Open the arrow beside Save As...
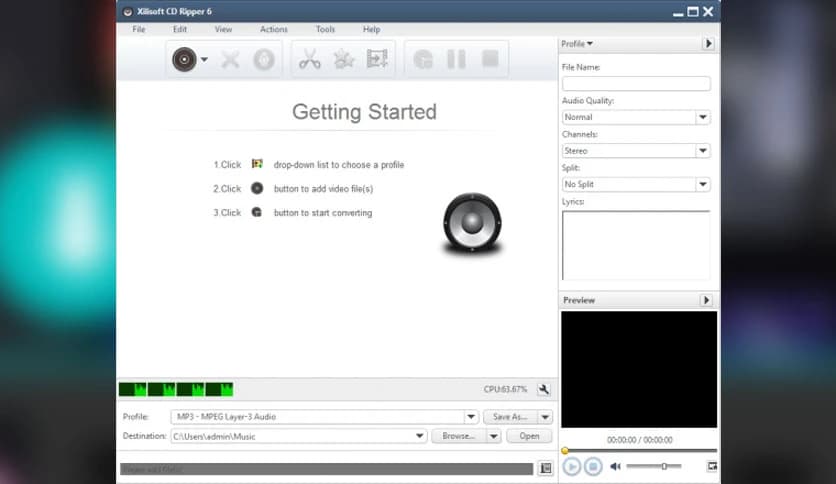The image size is (836, 484). click(545, 417)
